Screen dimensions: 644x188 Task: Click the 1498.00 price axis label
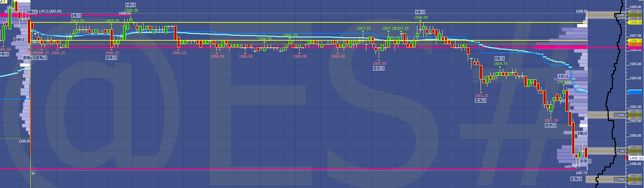click(x=636, y=164)
